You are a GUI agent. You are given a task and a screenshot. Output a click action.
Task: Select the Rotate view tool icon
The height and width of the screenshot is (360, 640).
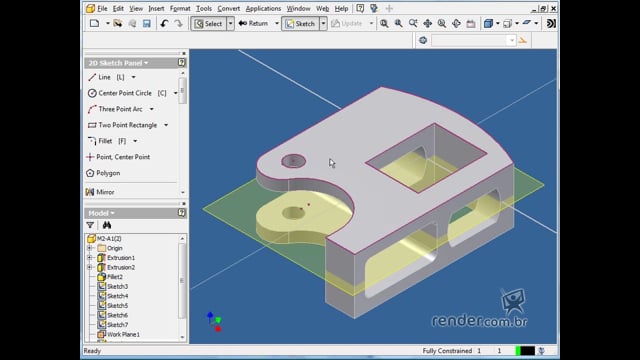coord(456,24)
